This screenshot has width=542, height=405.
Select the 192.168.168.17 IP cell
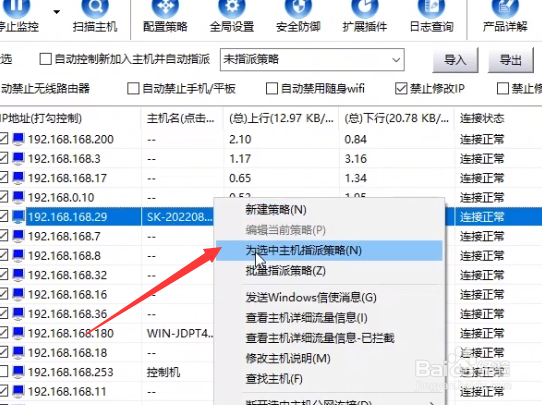click(67, 178)
